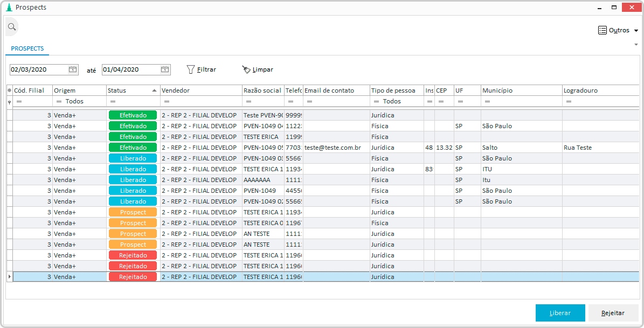Select PVEN-1049 05 razão social cell
Screen dimensions: 644x328
coord(264,148)
